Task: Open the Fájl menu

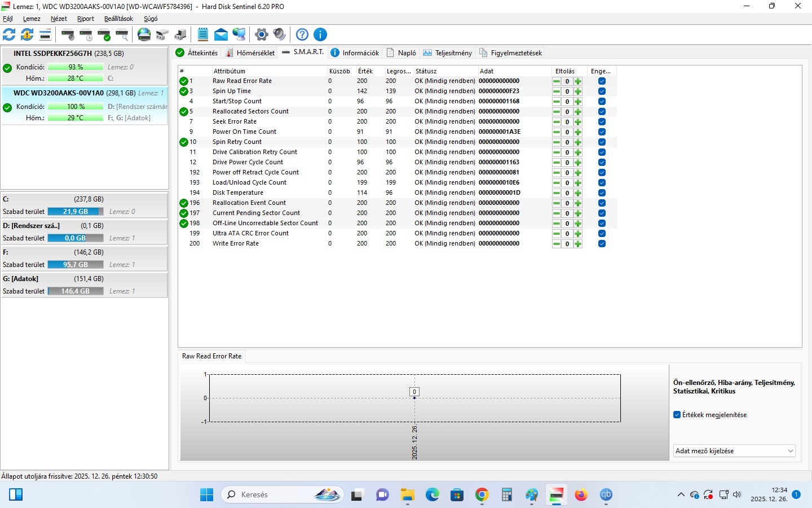Action: (x=8, y=19)
